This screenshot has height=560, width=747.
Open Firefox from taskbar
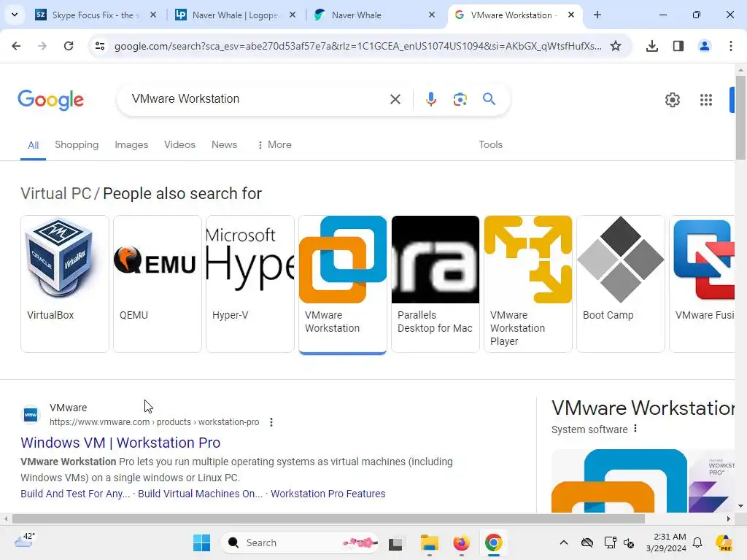(461, 542)
